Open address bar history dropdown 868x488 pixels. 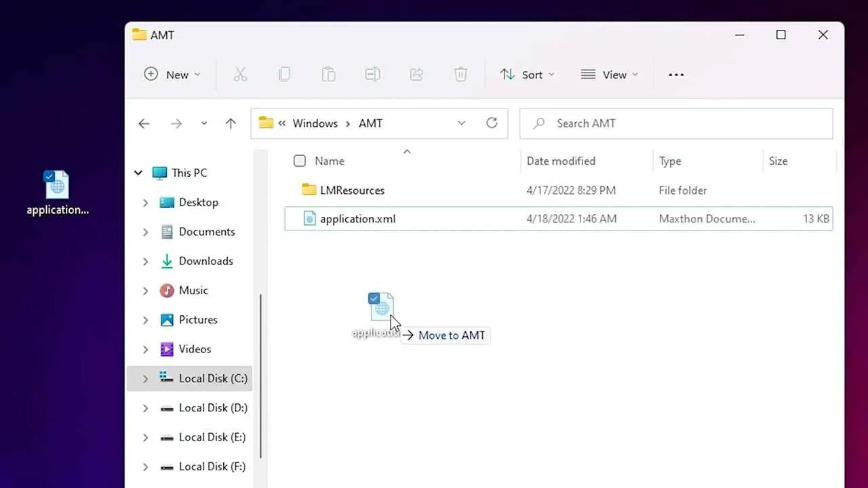[462, 123]
